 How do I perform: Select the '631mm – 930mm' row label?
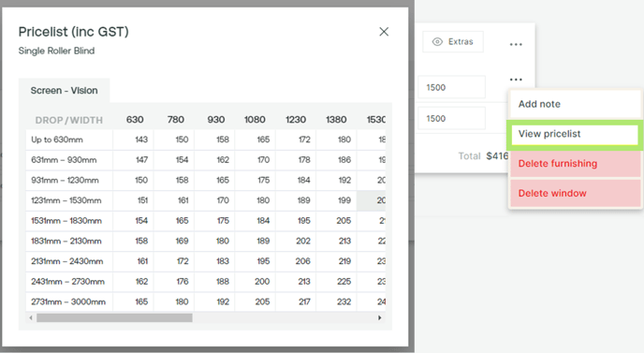click(64, 160)
